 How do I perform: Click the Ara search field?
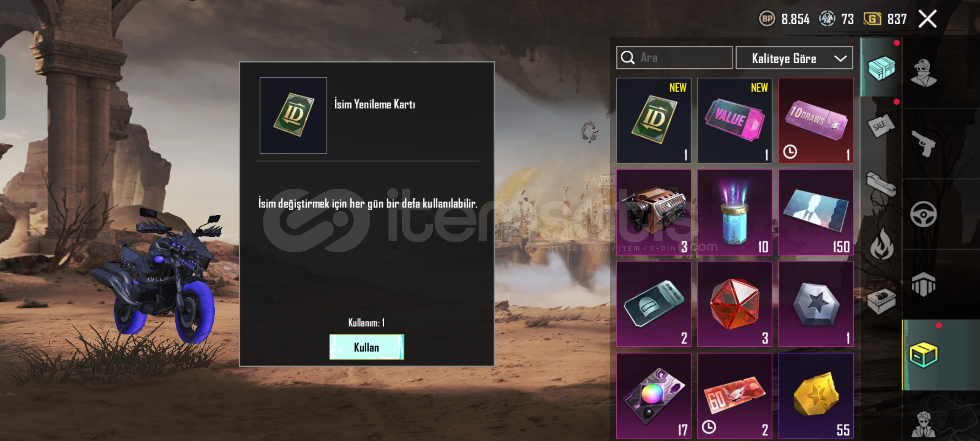coord(675,58)
